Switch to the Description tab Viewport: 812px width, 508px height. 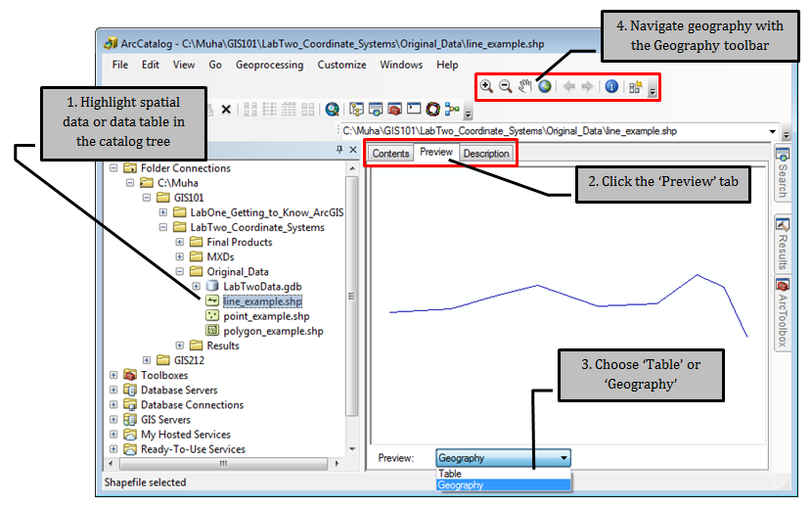(486, 154)
